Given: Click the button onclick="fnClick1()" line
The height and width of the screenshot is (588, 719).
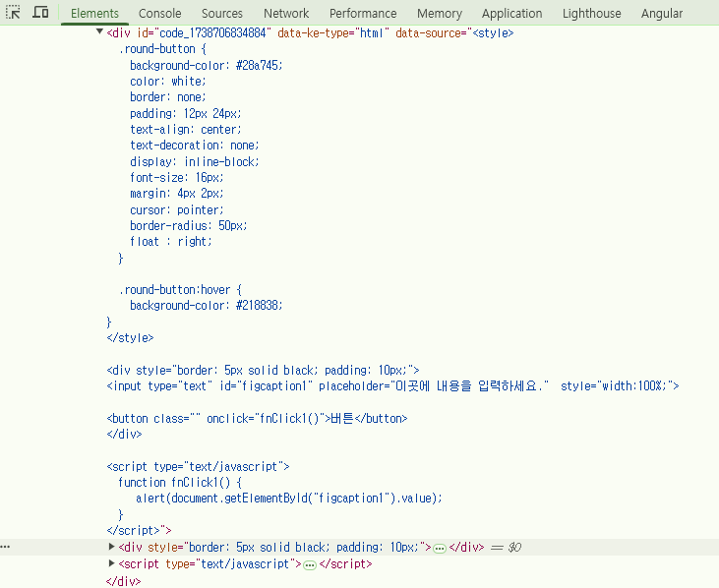Looking at the screenshot, I should click(257, 419).
